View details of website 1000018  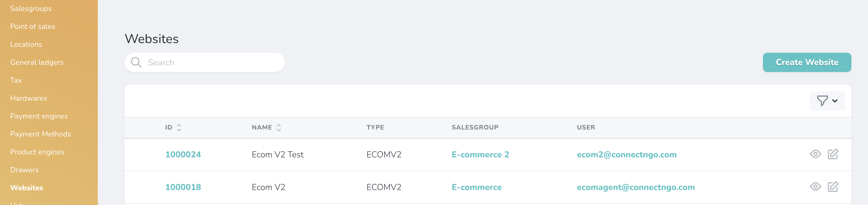(x=815, y=187)
